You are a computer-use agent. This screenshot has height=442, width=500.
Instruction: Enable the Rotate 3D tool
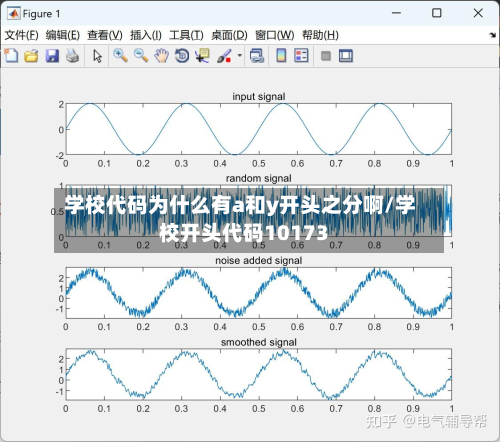tap(182, 56)
